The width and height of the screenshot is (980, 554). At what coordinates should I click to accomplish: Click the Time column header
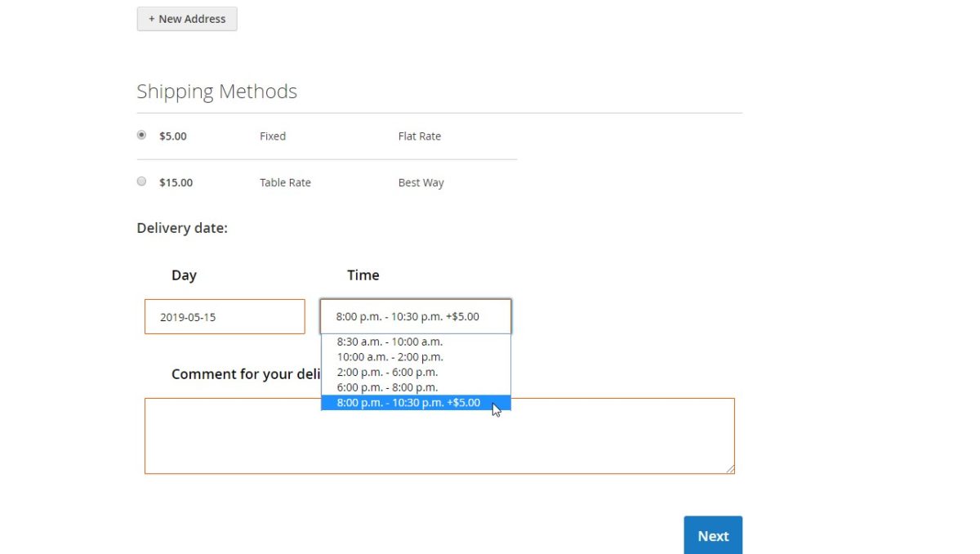coord(363,275)
